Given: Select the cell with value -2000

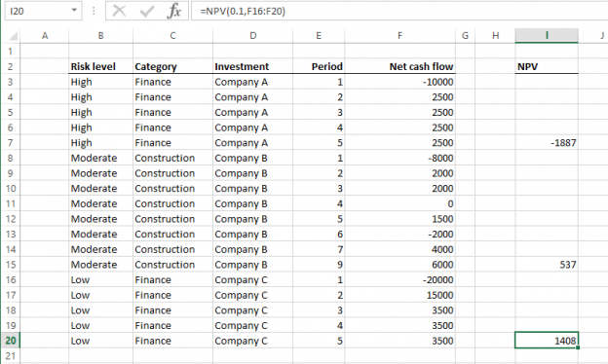Looking at the screenshot, I should pos(399,235).
